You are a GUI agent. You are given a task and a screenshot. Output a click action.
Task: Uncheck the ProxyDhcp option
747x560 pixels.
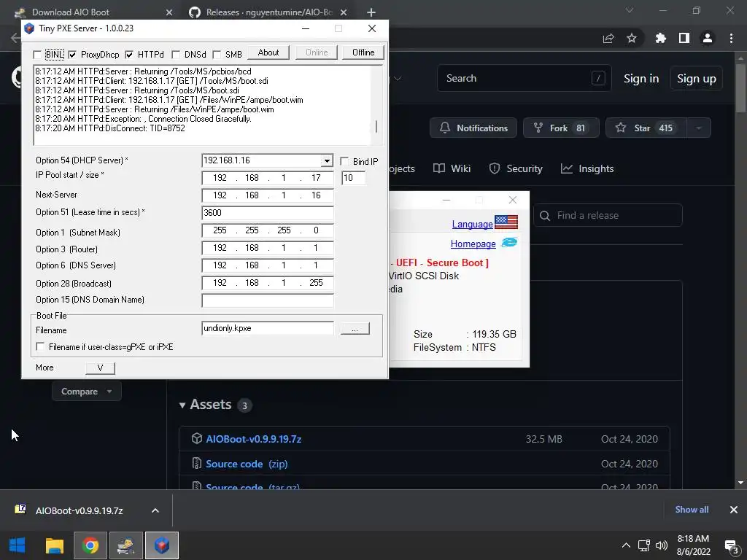(x=72, y=55)
